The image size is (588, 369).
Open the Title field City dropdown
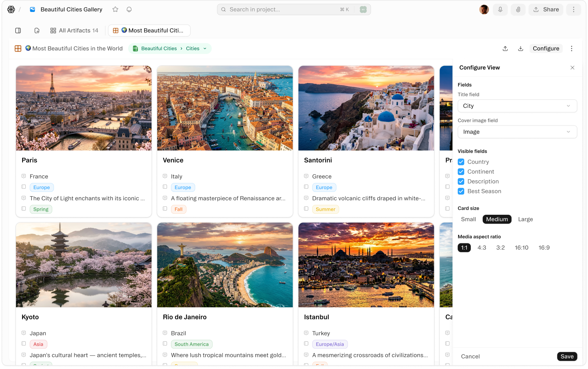517,106
